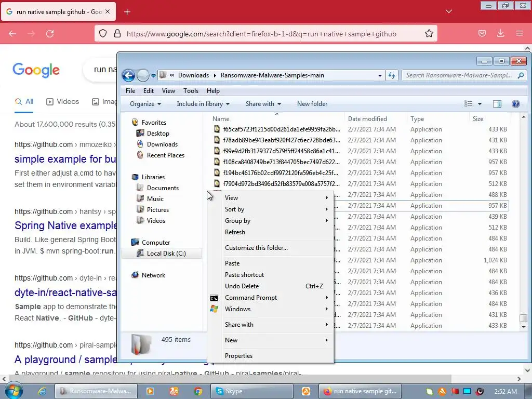
Task: Open the 'Include in library' dropdown
Action: click(x=203, y=104)
